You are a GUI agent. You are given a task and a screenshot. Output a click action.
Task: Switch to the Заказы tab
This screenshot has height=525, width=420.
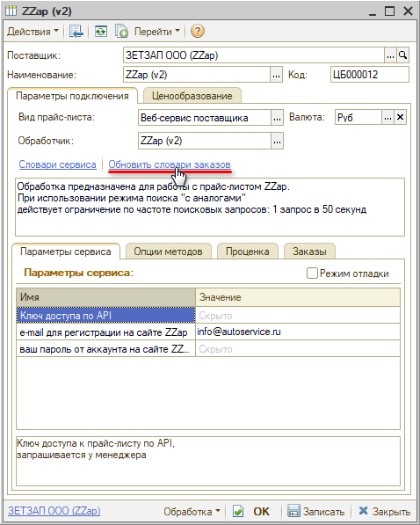click(309, 252)
